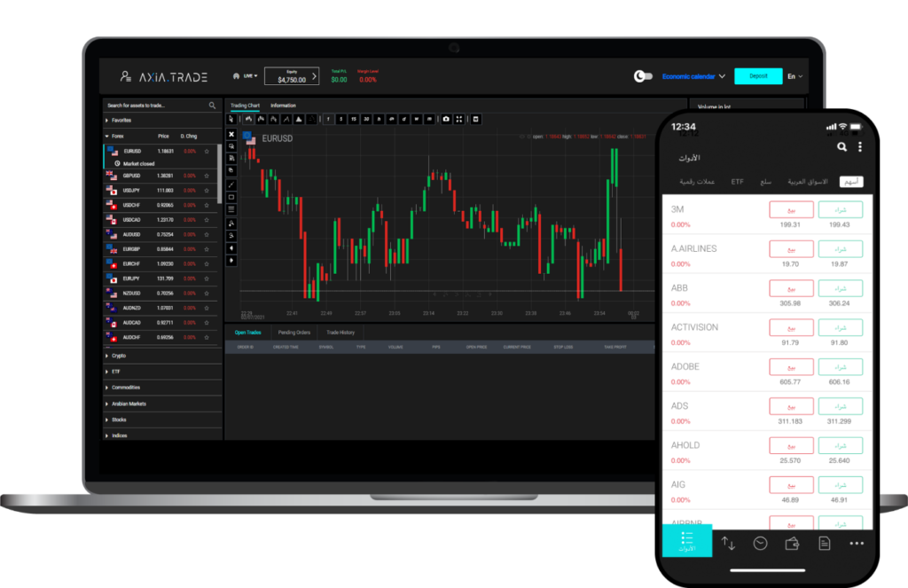Tap the highlighted instruments list icon on phone
Image resolution: width=908 pixels, height=588 pixels.
pyautogui.click(x=687, y=541)
